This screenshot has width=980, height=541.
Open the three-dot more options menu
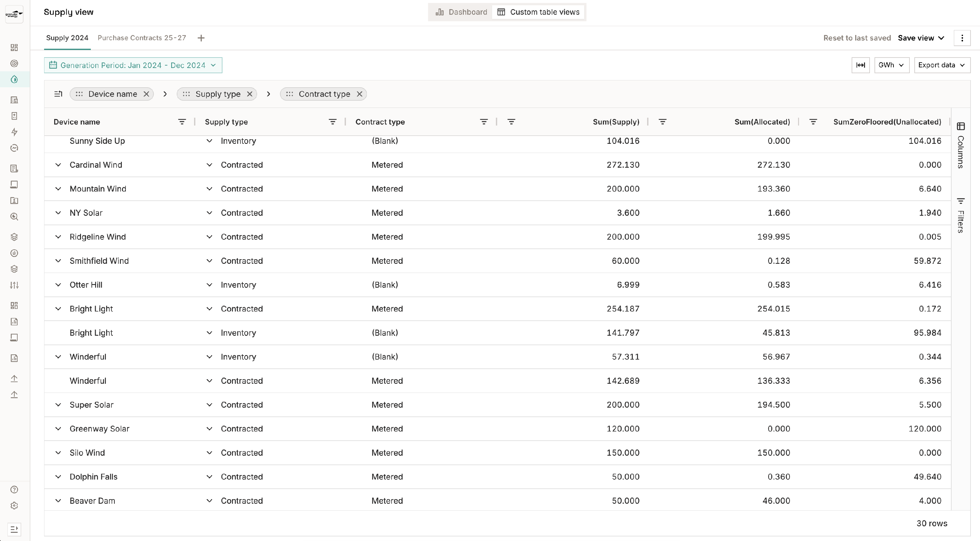tap(962, 38)
